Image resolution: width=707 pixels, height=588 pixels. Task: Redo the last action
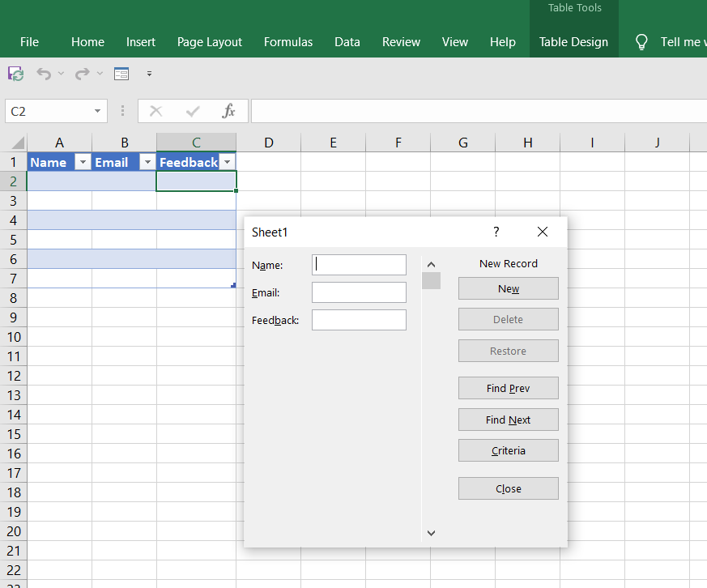pos(82,74)
